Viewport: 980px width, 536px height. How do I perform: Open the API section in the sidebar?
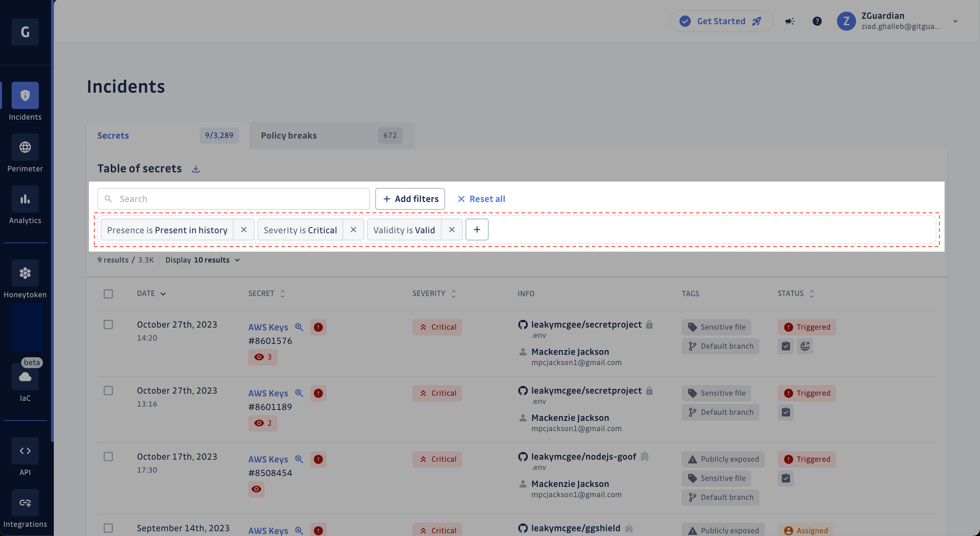tap(25, 457)
